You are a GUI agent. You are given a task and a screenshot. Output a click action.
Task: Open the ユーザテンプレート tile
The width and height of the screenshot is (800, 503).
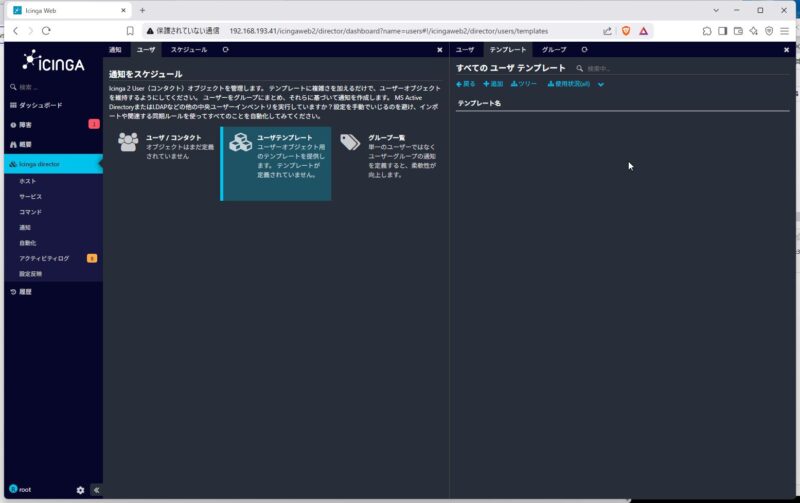click(276, 164)
